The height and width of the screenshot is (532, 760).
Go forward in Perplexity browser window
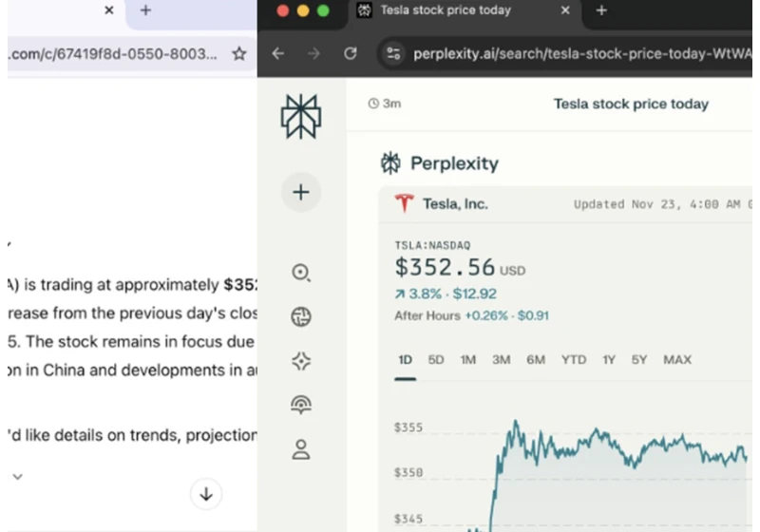coord(314,53)
